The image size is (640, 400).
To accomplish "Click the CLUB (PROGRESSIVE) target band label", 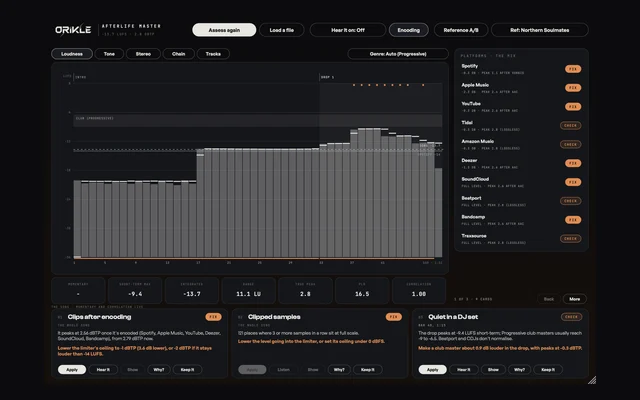I will (95, 118).
